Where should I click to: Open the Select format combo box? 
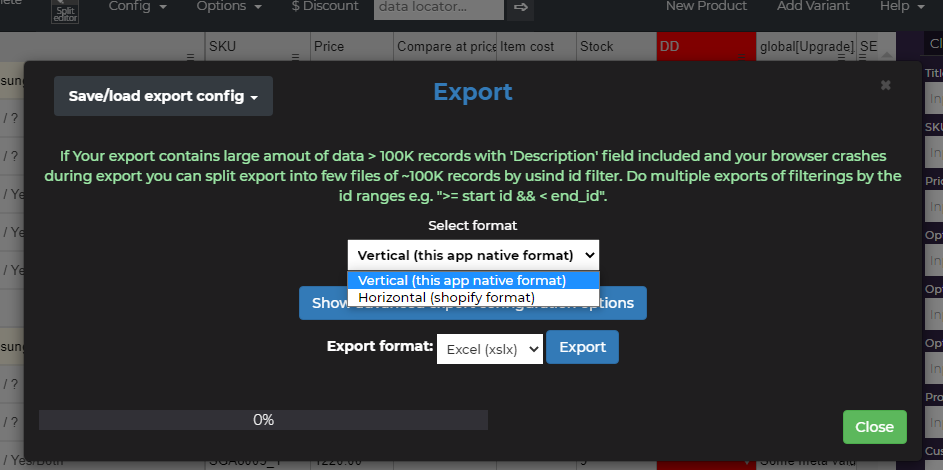(x=473, y=255)
